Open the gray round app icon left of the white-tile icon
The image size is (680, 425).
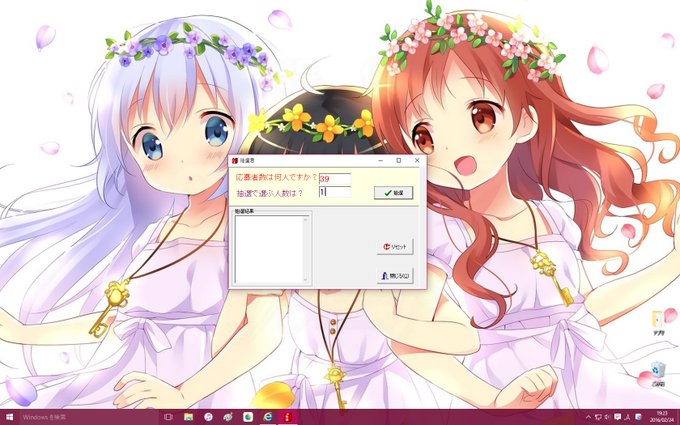point(228,417)
